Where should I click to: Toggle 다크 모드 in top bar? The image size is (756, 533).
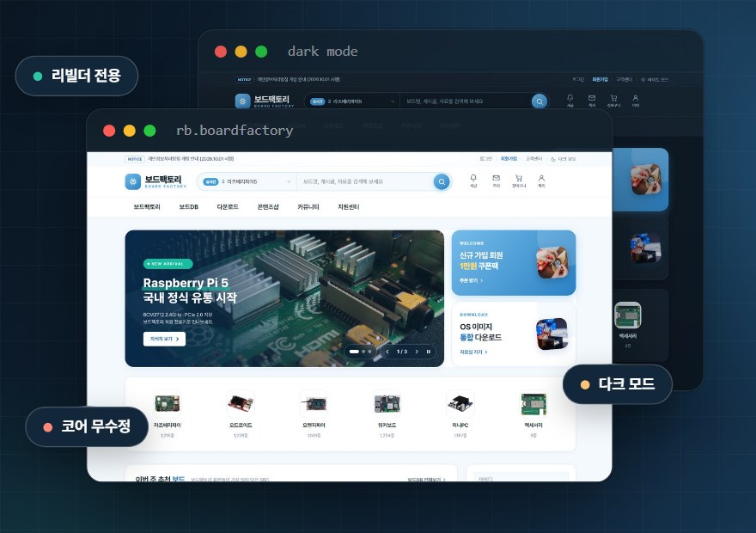pyautogui.click(x=564, y=159)
